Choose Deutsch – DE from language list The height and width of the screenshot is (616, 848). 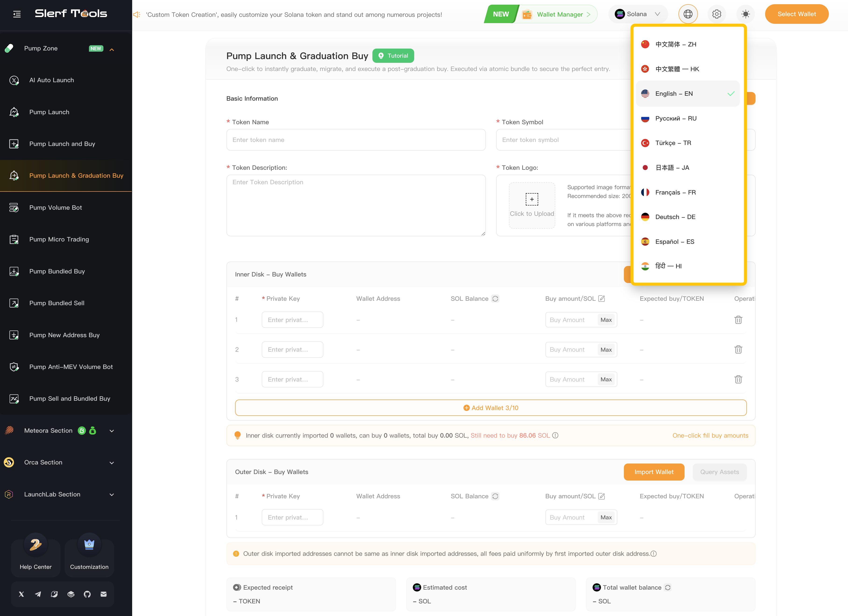(x=675, y=217)
